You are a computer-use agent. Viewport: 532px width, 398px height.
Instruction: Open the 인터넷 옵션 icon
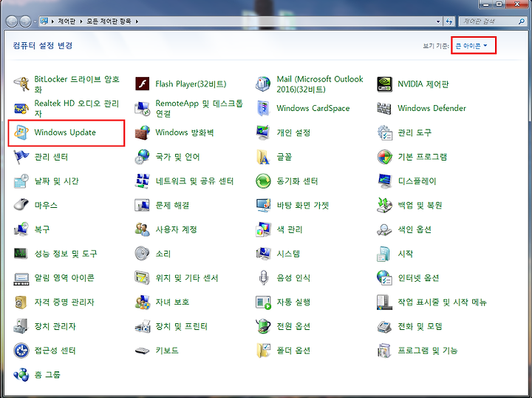coord(384,277)
